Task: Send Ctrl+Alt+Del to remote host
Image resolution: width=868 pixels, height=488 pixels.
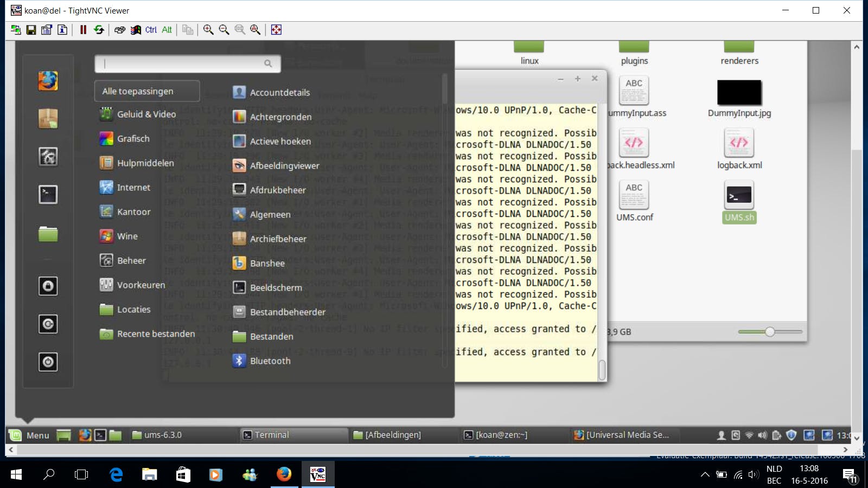Action: tap(120, 30)
